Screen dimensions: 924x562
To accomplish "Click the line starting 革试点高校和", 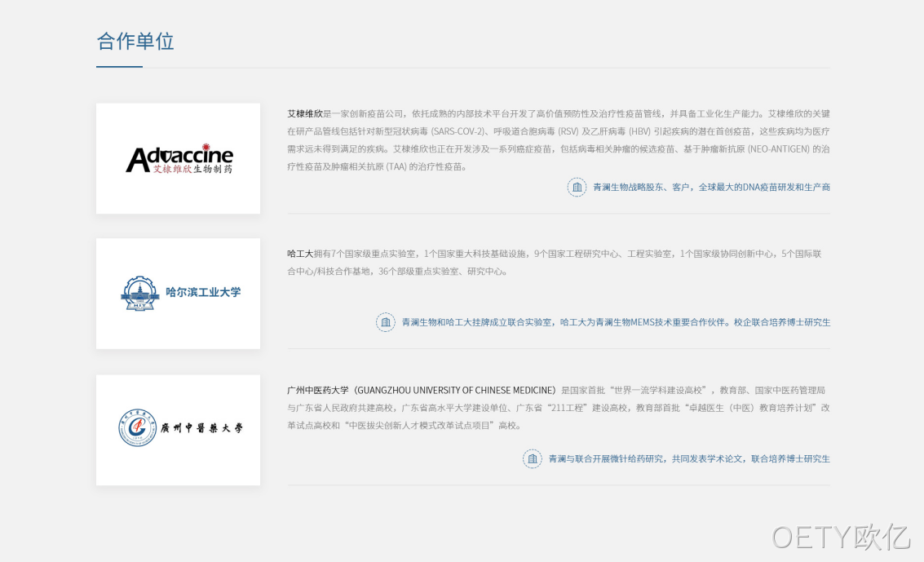I will 405,425.
